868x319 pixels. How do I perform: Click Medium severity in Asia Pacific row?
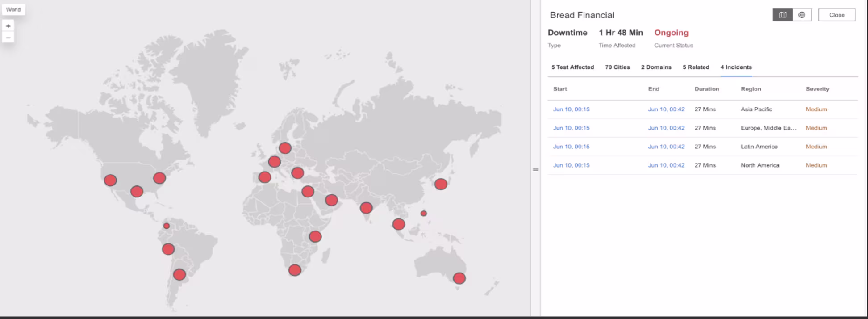tap(816, 109)
